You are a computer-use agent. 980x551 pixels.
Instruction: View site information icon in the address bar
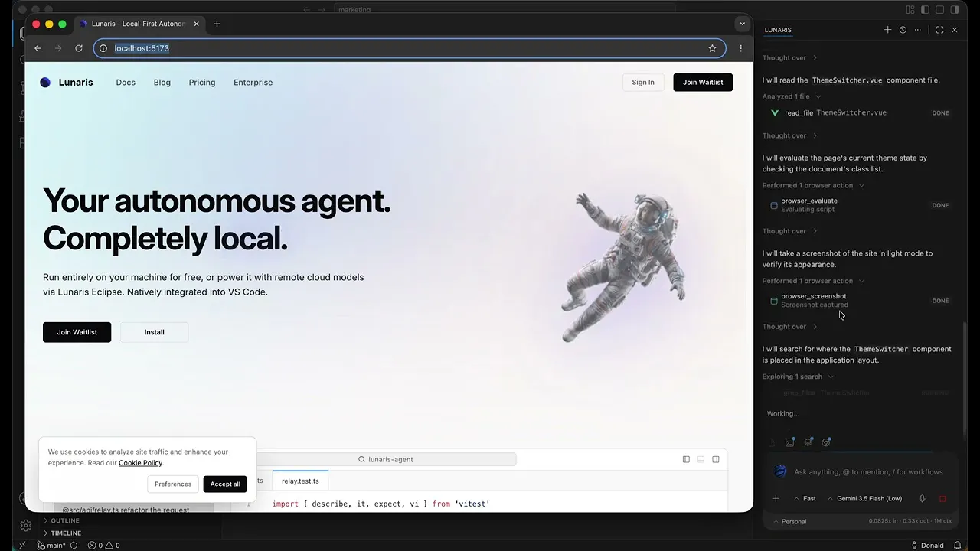(x=103, y=48)
